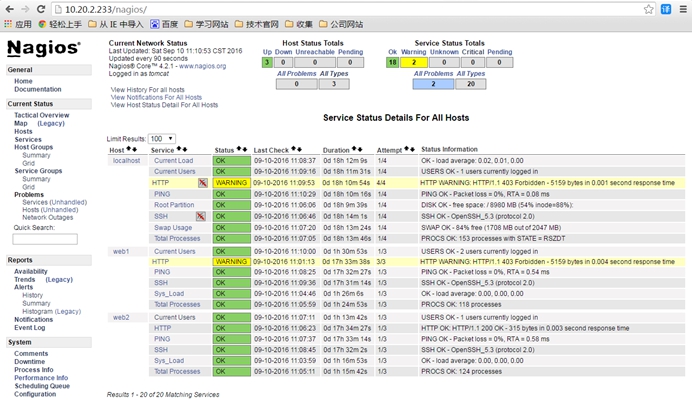The image size is (692, 407).
Task: Click the green host Up count 3
Action: [x=267, y=63]
